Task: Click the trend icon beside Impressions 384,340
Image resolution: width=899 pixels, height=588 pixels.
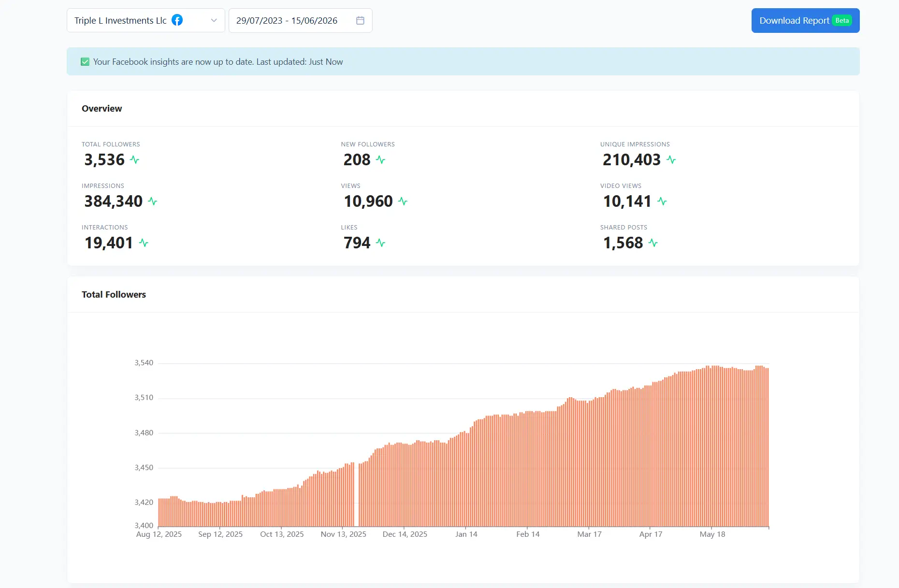Action: (x=153, y=201)
